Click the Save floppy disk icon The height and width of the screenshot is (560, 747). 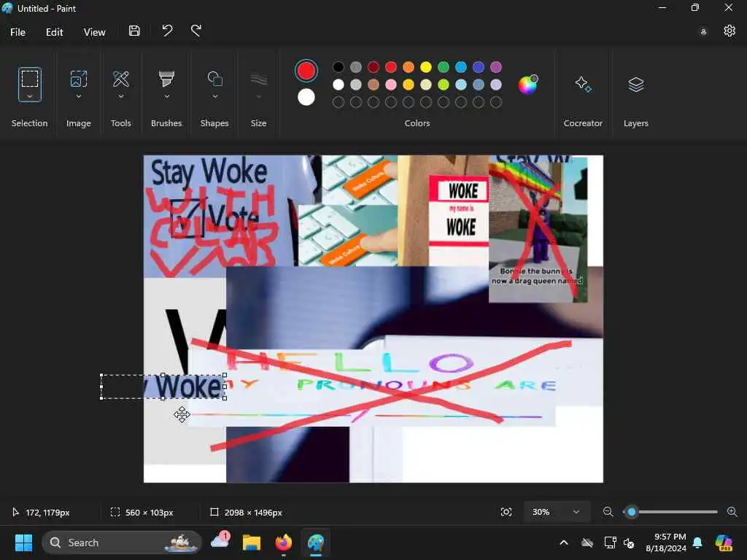(134, 31)
